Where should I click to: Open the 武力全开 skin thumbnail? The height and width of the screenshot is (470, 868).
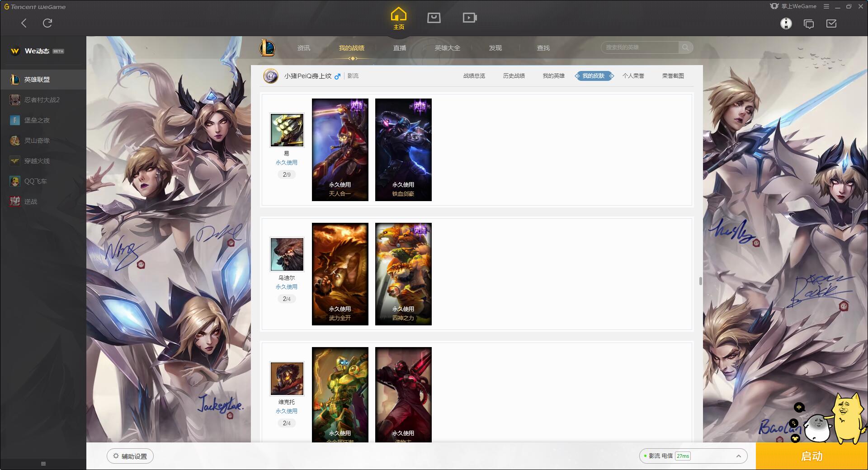point(340,274)
